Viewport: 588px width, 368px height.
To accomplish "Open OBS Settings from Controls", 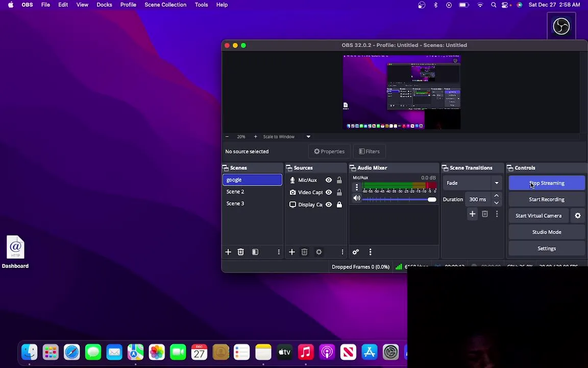I will pos(547,248).
